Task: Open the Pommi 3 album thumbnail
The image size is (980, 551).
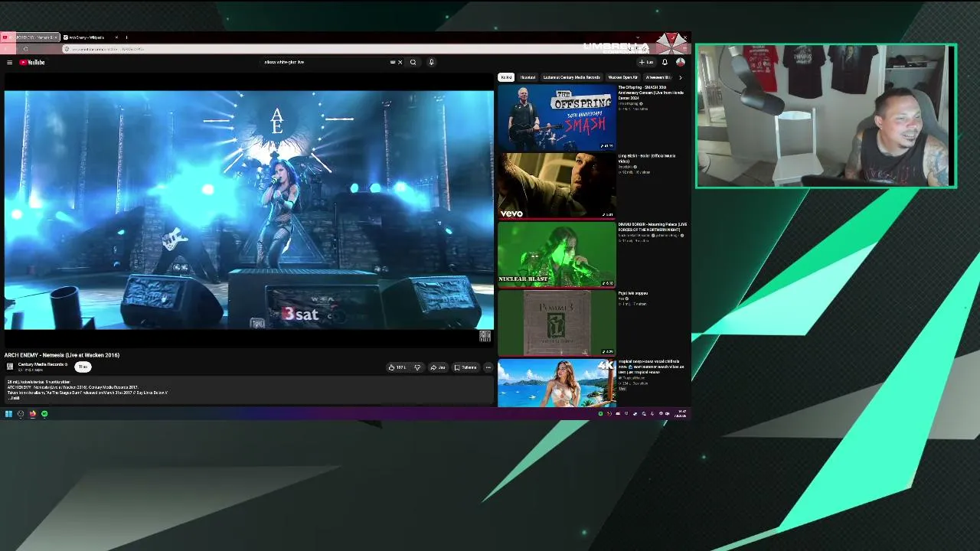Action: (x=557, y=323)
